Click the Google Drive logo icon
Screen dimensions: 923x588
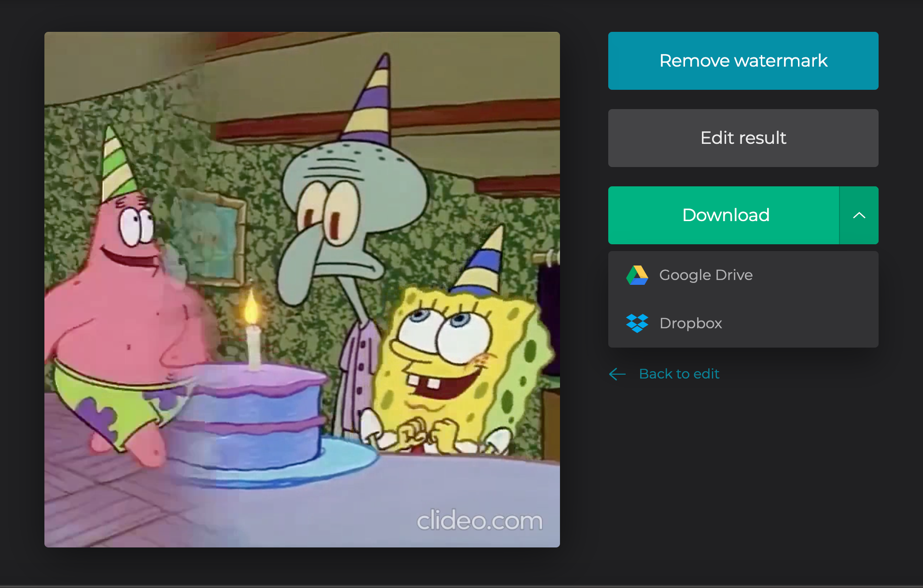pyautogui.click(x=637, y=275)
